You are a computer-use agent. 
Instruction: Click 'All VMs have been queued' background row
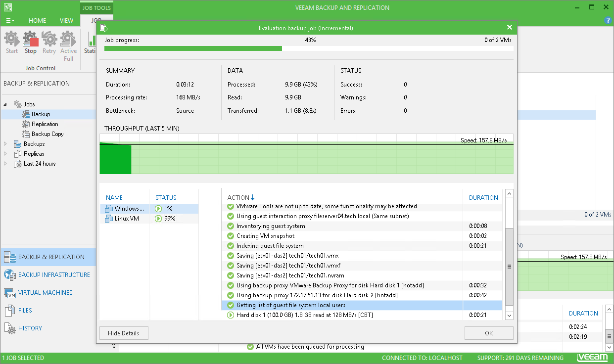[310, 347]
